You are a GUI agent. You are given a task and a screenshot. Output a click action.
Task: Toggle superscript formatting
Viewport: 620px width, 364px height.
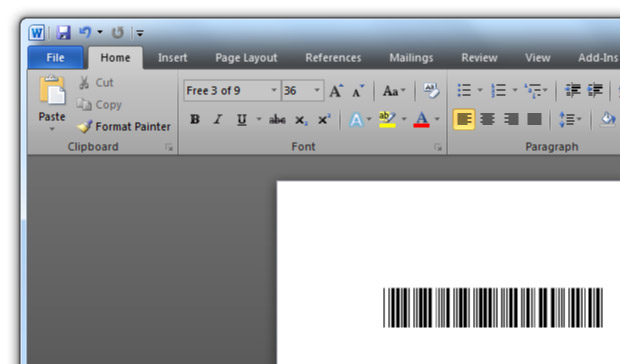pyautogui.click(x=324, y=119)
